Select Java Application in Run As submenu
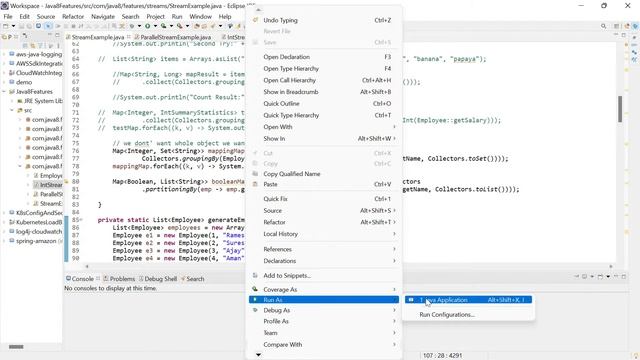This screenshot has width=640, height=360. [469, 300]
